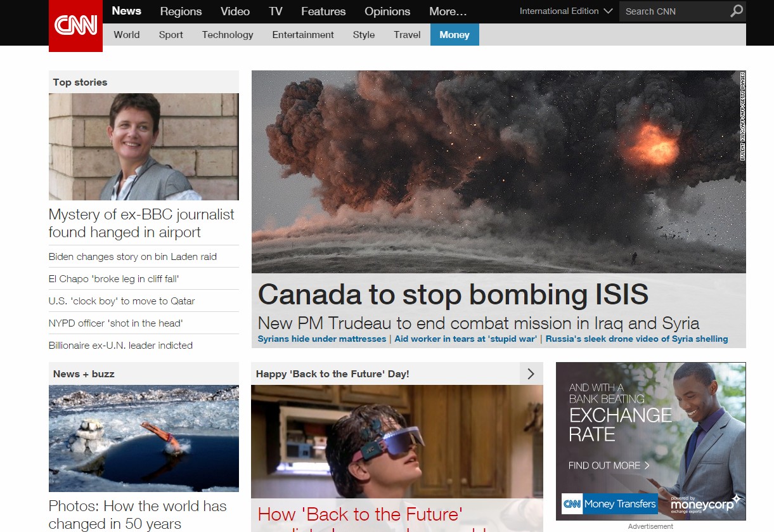Select the Style tab
This screenshot has height=532, width=774.
click(x=364, y=35)
